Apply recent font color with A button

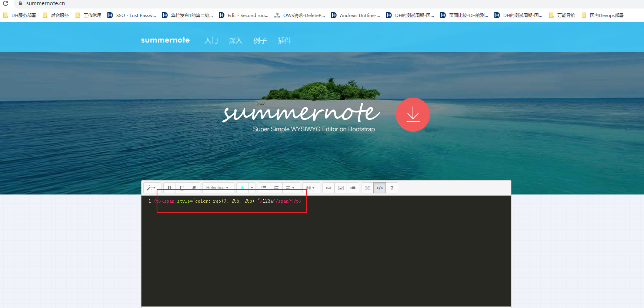coord(242,188)
